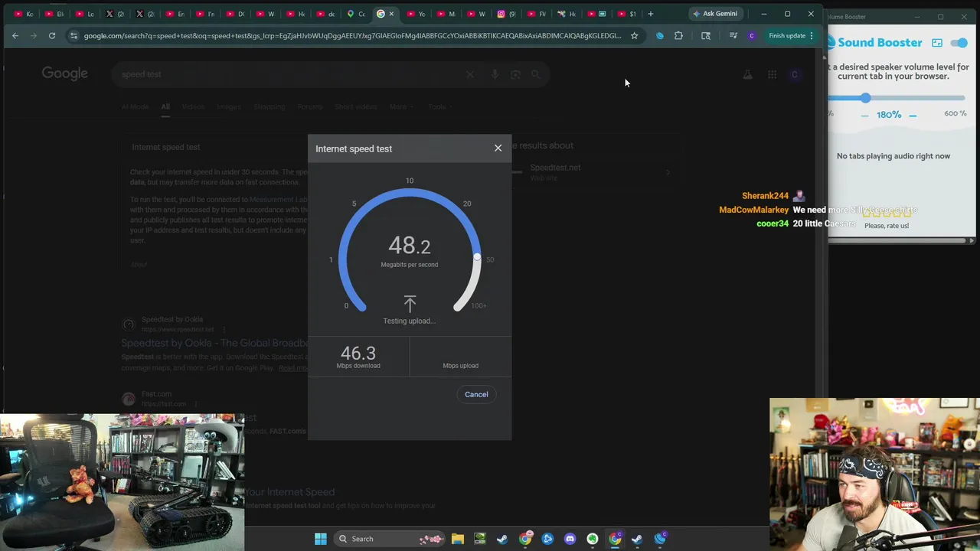
Task: Open File Explorer from the taskbar
Action: tap(457, 539)
